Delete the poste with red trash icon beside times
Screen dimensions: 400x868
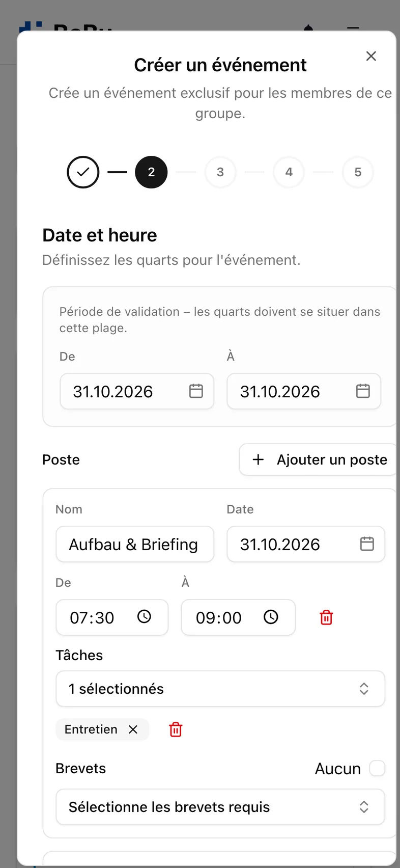coord(326,617)
